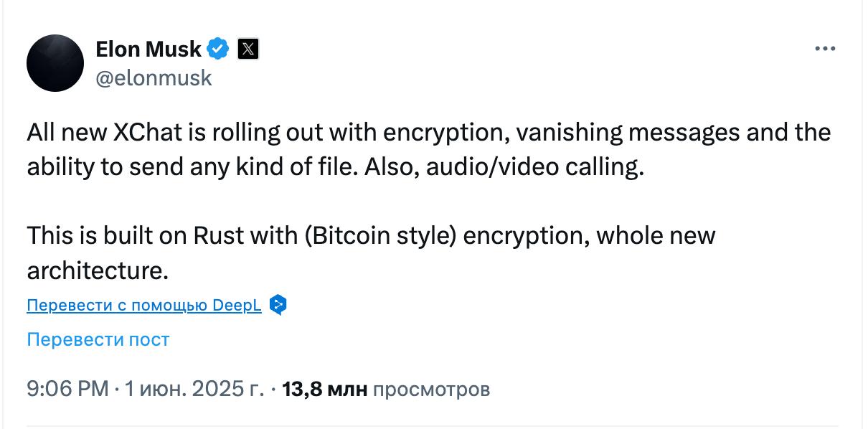
Task: Click the display name "Elon Musk"
Action: [x=148, y=49]
